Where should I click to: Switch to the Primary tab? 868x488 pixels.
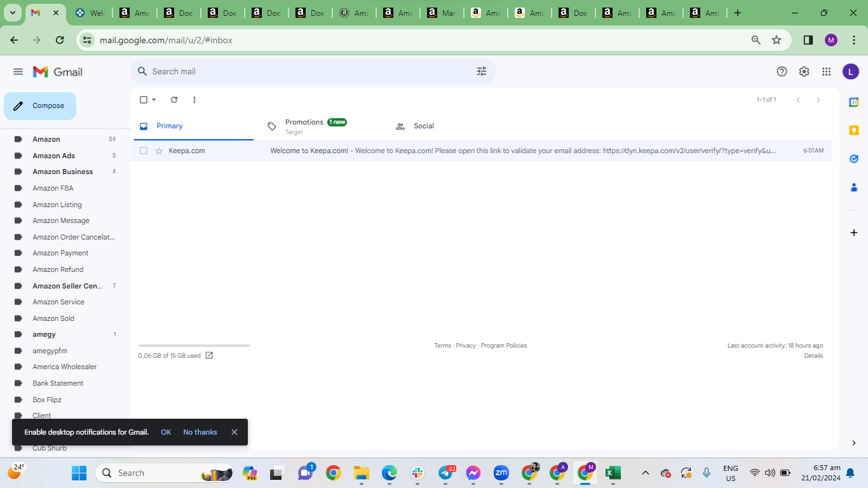click(193, 126)
